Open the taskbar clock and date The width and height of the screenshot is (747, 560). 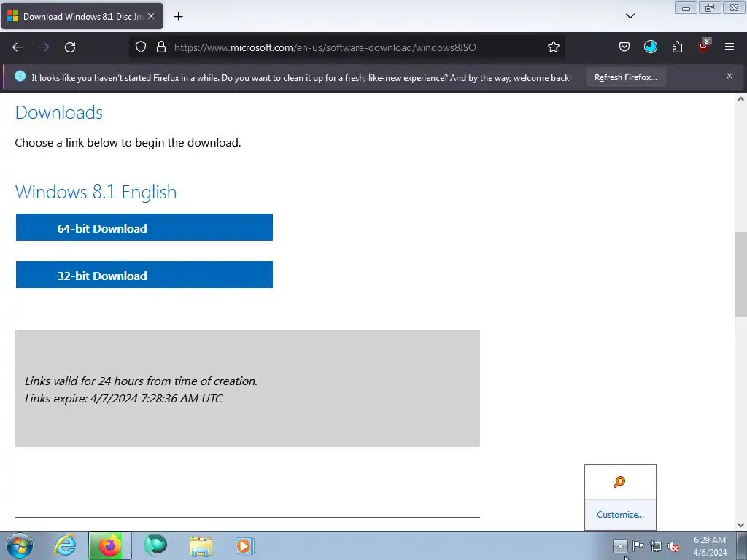point(710,546)
